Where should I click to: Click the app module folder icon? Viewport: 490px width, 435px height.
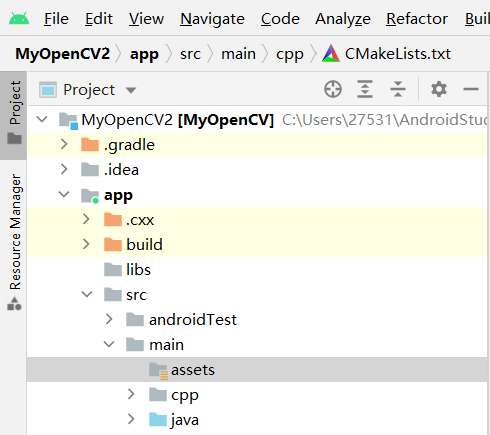(90, 196)
